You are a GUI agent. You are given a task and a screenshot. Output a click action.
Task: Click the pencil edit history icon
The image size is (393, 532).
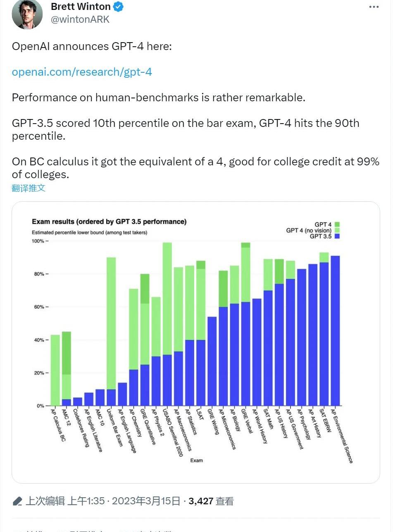[17, 501]
